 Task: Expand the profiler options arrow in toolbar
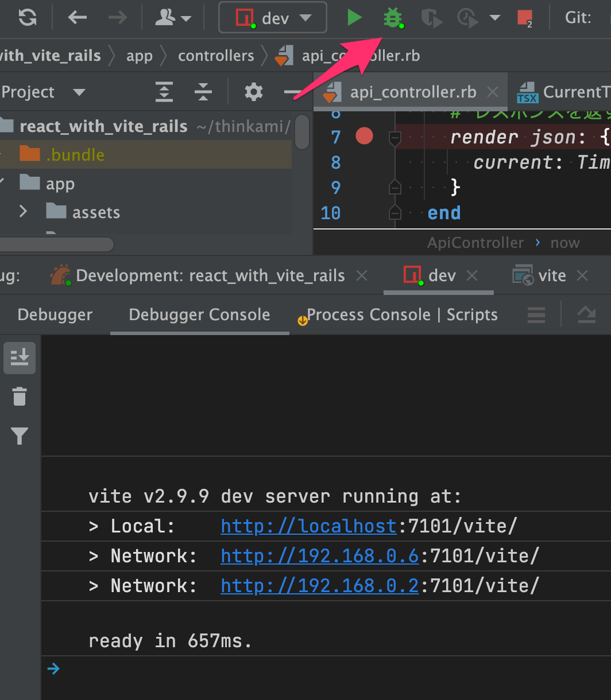point(495,17)
